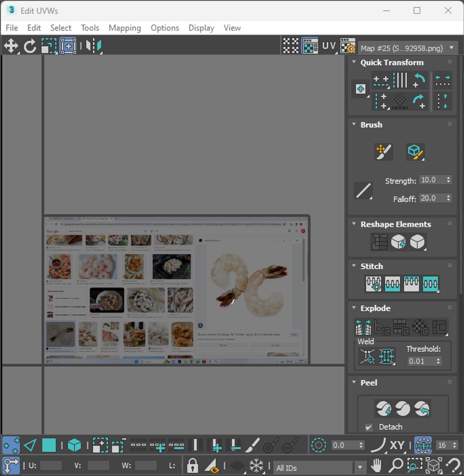Click Zoom Extents icon in bottom toolbar
The image size is (464, 476).
pyautogui.click(x=434, y=465)
